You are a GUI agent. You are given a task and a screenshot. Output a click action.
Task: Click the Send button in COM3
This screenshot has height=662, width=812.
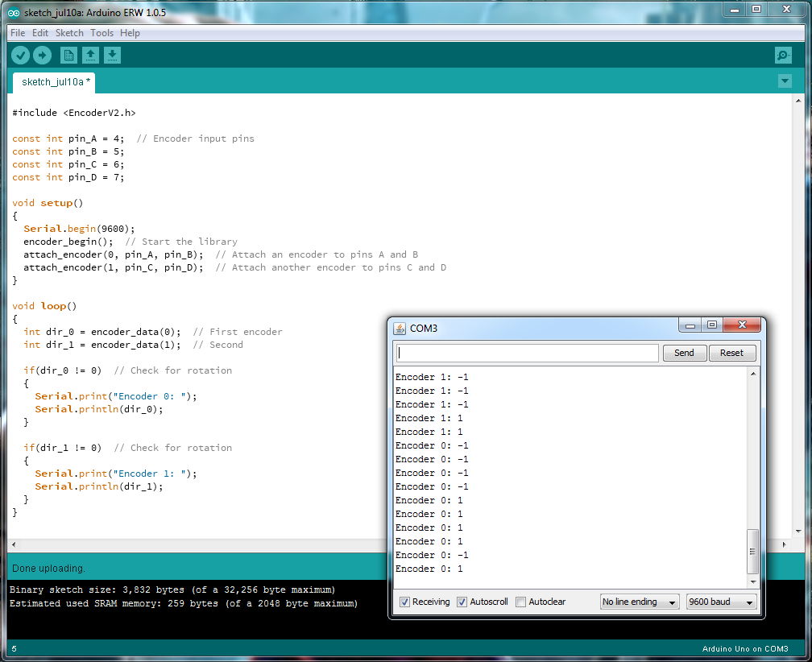[x=684, y=353]
